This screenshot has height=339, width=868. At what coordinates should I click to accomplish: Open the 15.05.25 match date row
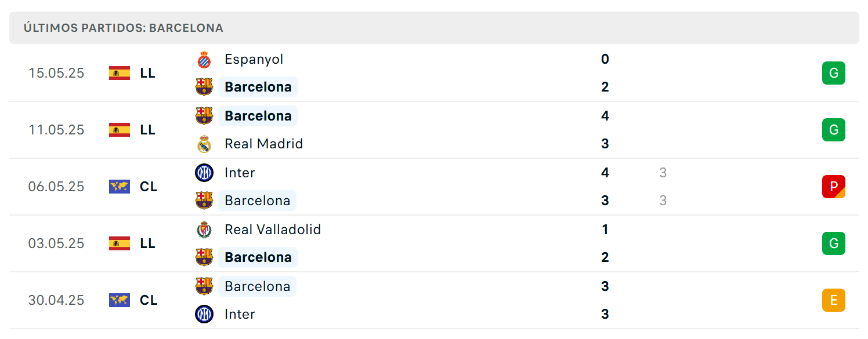tap(434, 73)
